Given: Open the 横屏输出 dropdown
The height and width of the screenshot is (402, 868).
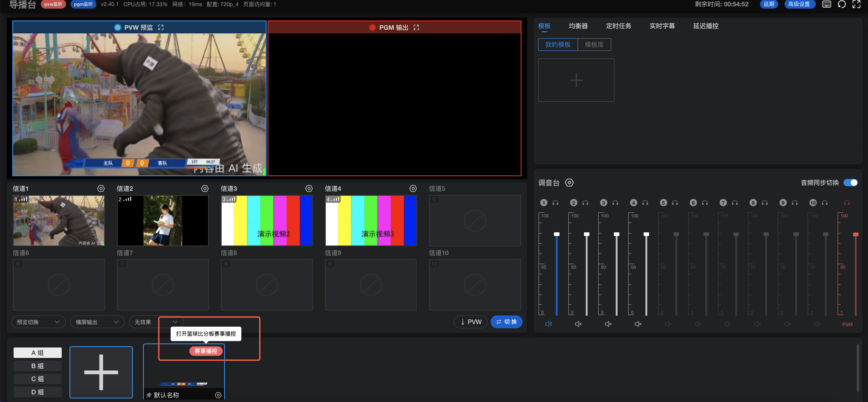Looking at the screenshot, I should click(x=97, y=322).
